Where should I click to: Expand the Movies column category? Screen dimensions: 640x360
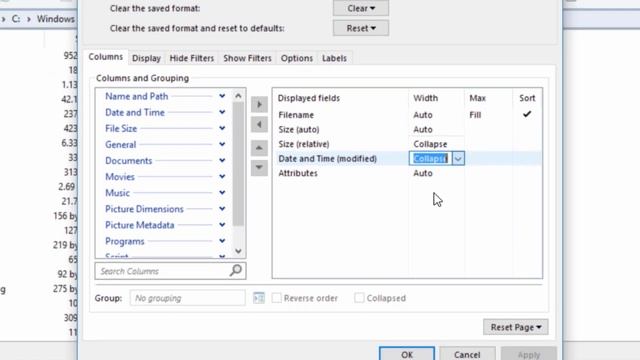tap(222, 177)
